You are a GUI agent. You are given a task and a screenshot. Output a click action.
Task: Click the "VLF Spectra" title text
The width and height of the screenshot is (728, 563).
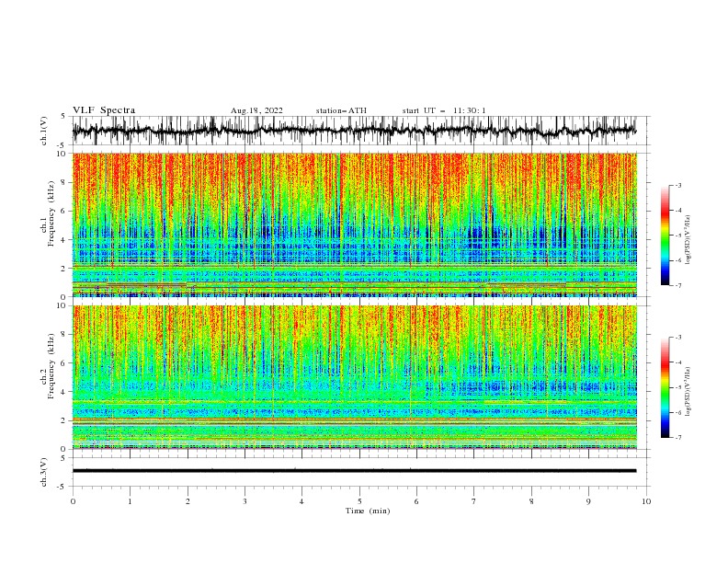104,110
